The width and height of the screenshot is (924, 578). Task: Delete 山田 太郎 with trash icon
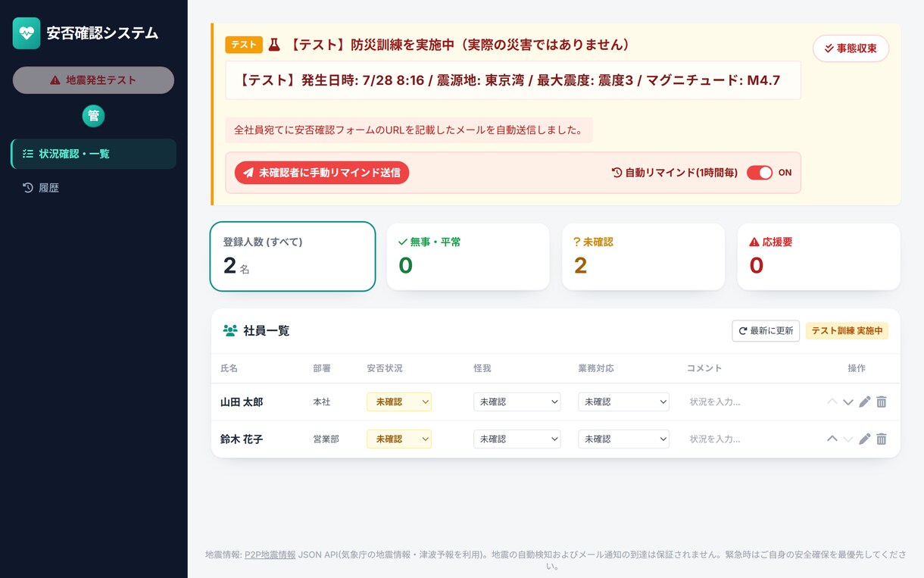[882, 401]
